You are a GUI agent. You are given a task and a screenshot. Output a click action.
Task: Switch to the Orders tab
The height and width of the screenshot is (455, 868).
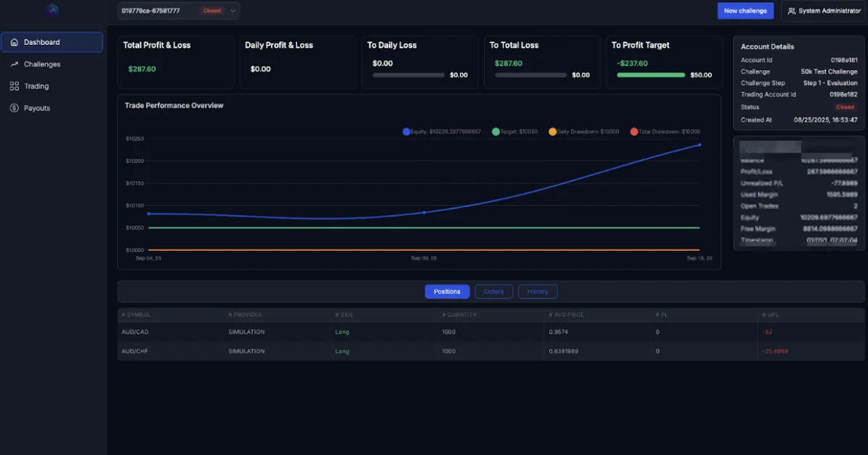tap(493, 291)
